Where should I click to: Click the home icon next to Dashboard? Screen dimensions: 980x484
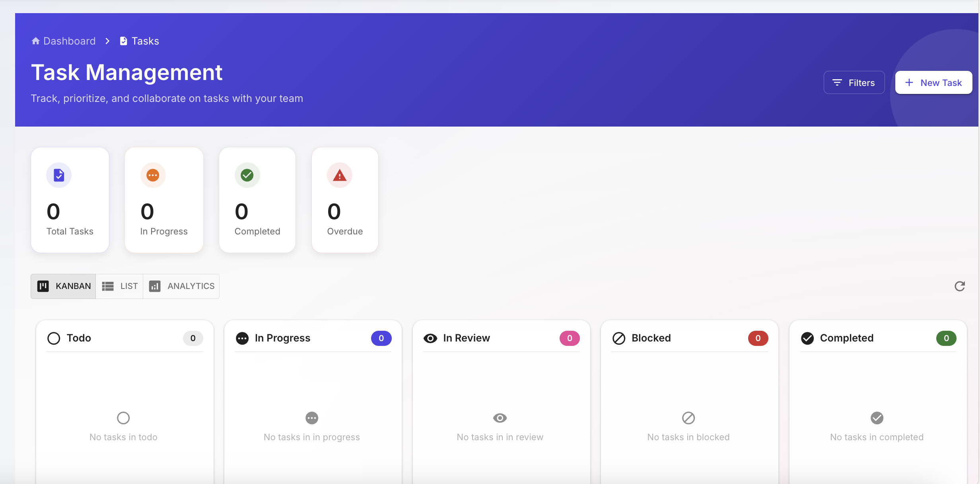pyautogui.click(x=36, y=41)
